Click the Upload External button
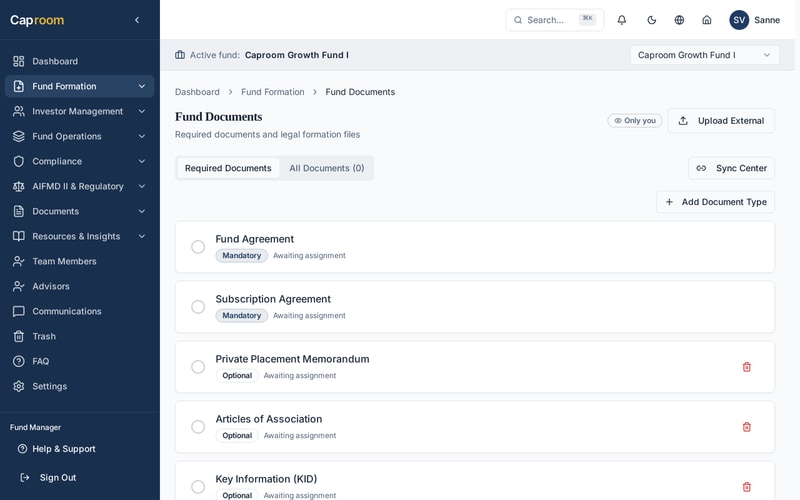 coord(721,121)
